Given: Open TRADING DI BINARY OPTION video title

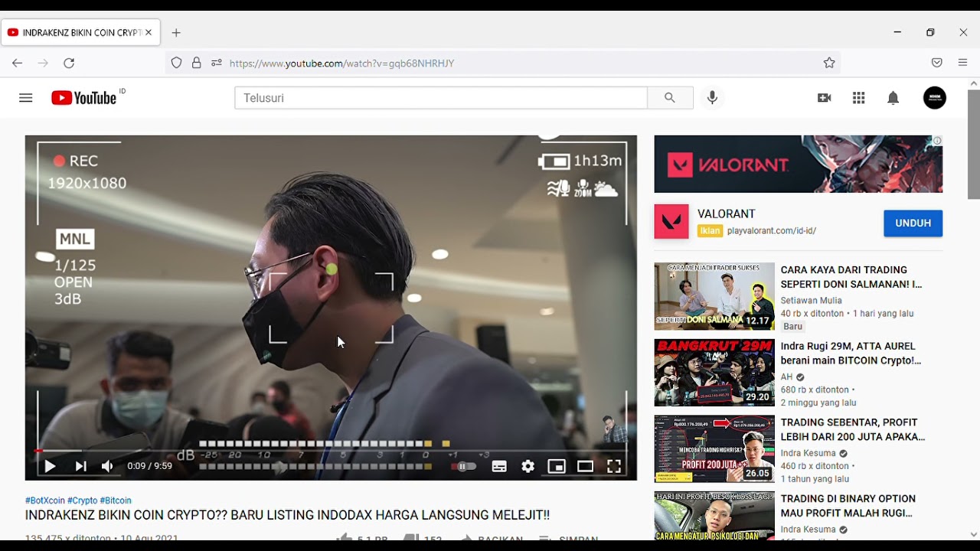Looking at the screenshot, I should tap(848, 506).
